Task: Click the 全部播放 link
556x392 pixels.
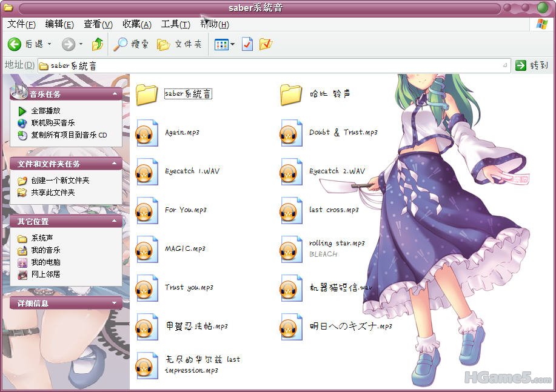Action: 45,111
